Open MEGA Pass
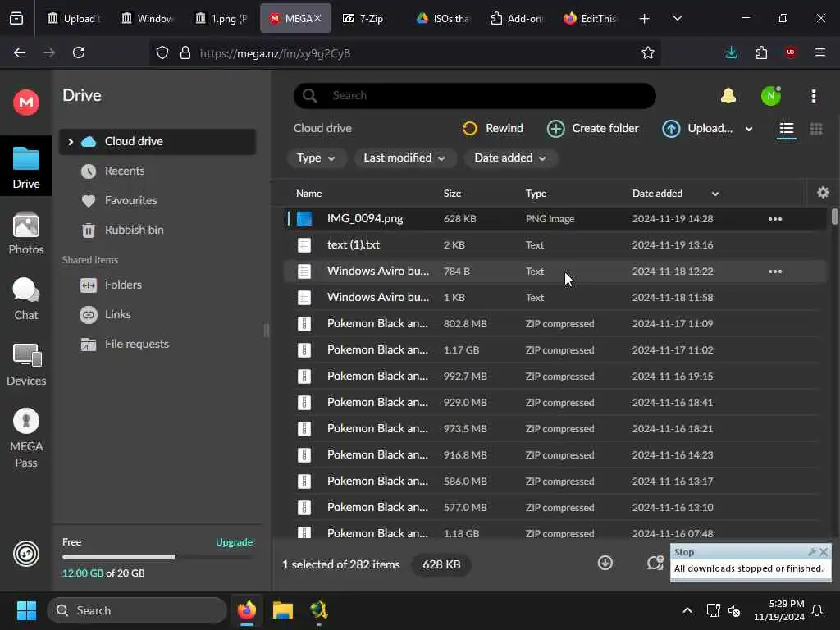Image resolution: width=840 pixels, height=630 pixels. pos(25,438)
